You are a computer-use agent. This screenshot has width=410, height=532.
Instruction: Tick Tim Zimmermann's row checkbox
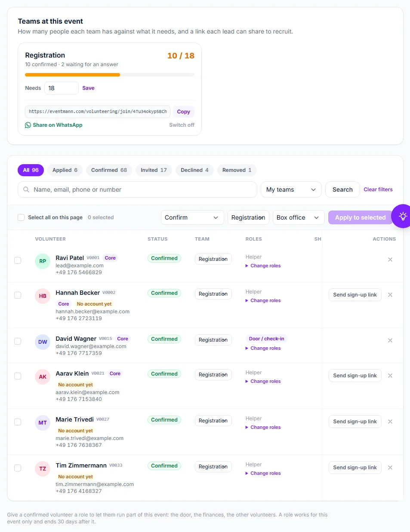point(18,468)
